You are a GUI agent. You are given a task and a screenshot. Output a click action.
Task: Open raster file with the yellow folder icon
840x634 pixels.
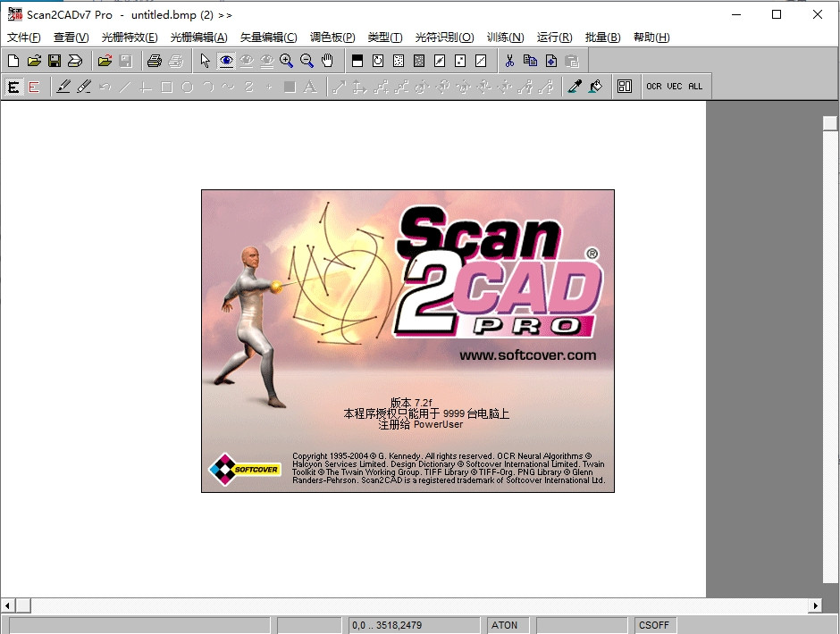[x=34, y=61]
